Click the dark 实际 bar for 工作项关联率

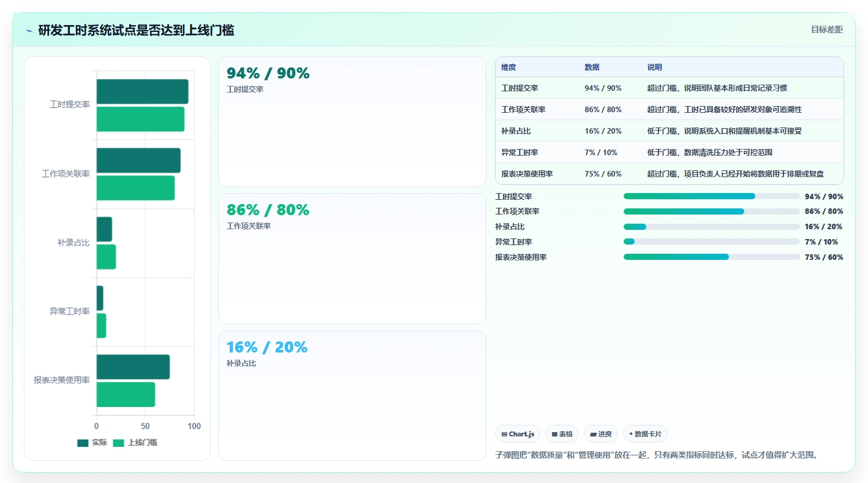point(138,160)
